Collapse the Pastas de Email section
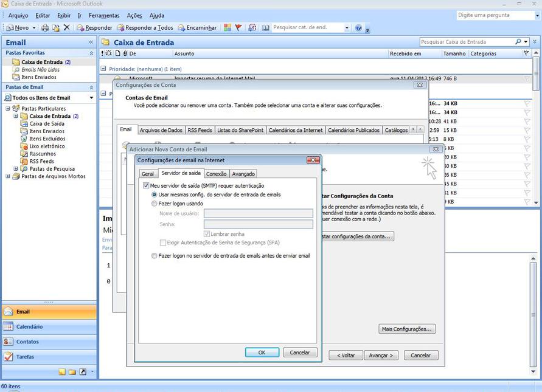 [x=91, y=88]
